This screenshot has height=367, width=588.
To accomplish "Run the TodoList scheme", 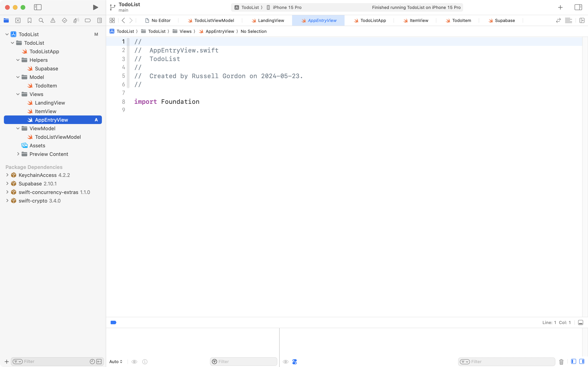I will (x=95, y=7).
